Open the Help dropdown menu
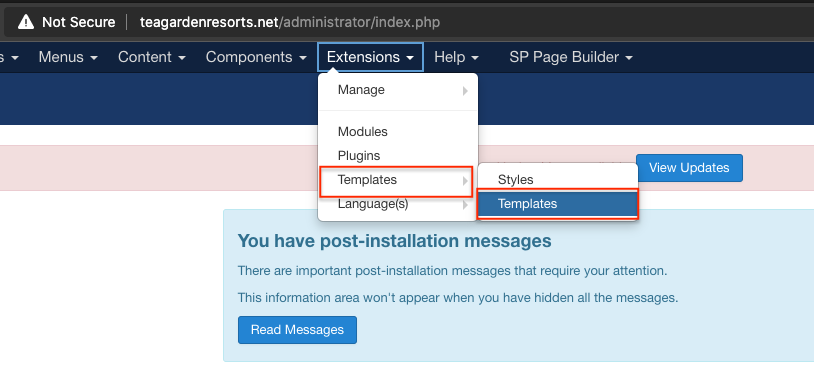This screenshot has height=372, width=814. 456,57
